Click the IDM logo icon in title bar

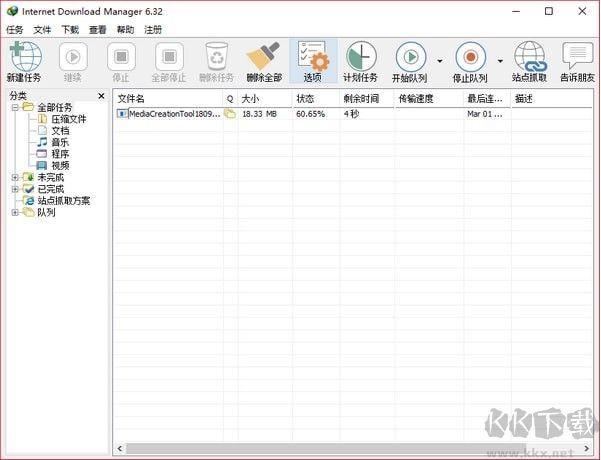click(x=12, y=11)
